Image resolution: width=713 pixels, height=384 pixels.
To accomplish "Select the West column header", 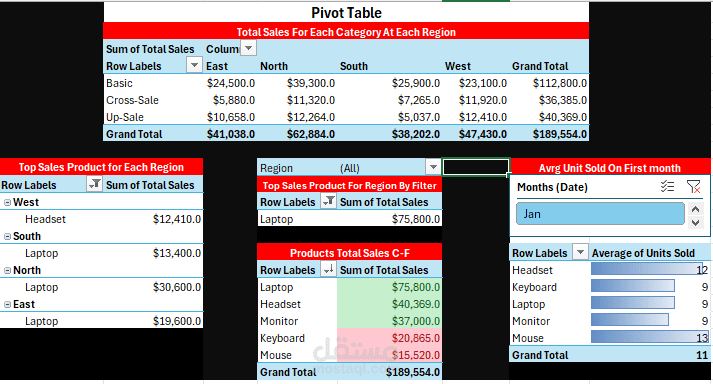I will coord(457,66).
